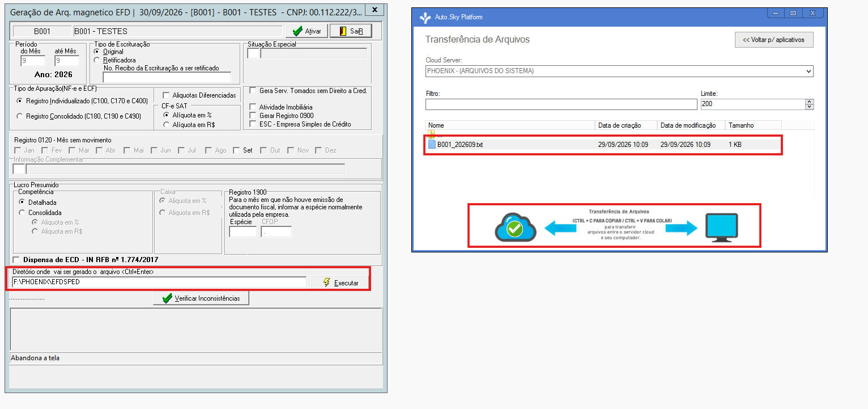Sort by Tamanho column header

click(x=754, y=125)
